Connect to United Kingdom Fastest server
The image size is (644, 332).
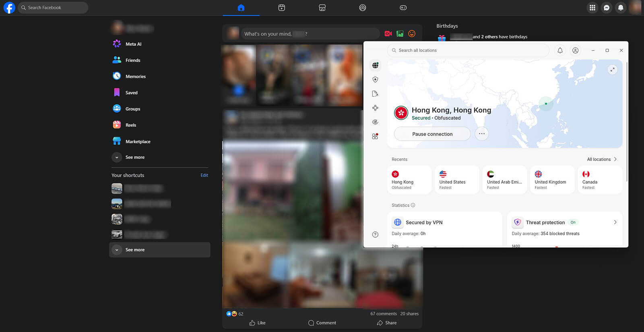click(x=552, y=180)
